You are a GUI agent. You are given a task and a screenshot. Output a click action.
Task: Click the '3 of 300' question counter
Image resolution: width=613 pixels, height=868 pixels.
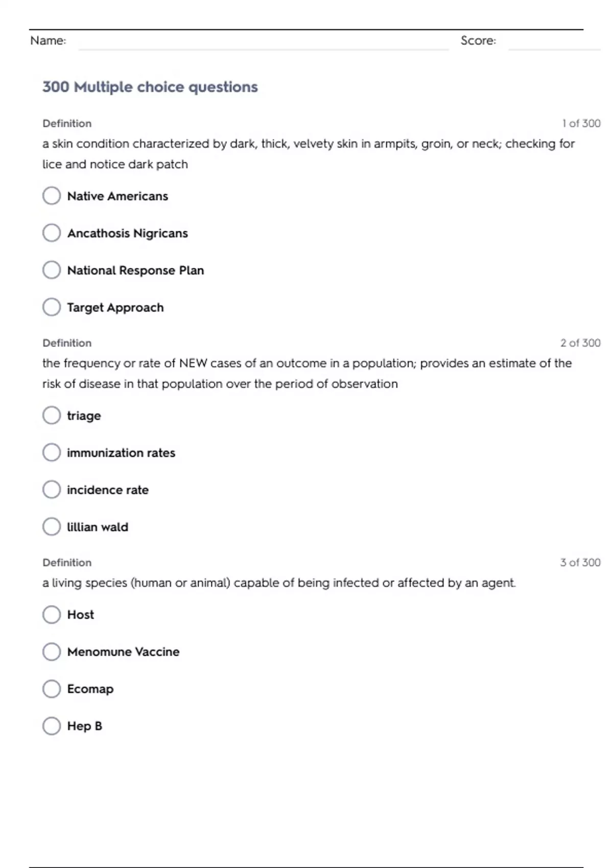pyautogui.click(x=580, y=563)
